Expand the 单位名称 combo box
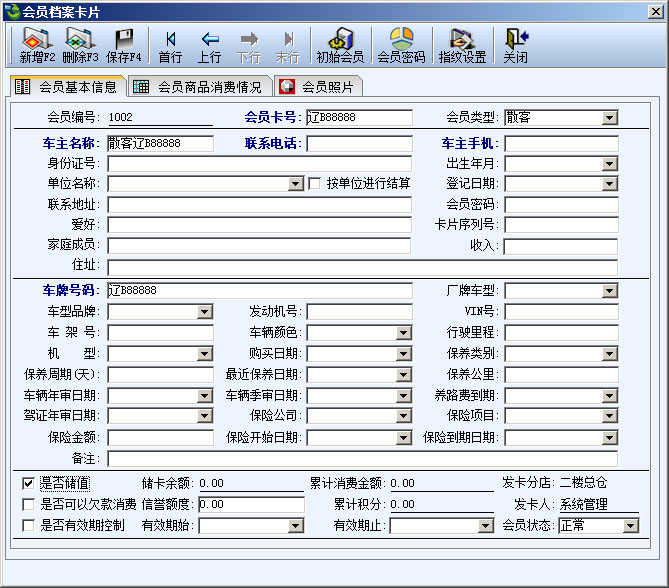The image size is (669, 588). pos(296,184)
